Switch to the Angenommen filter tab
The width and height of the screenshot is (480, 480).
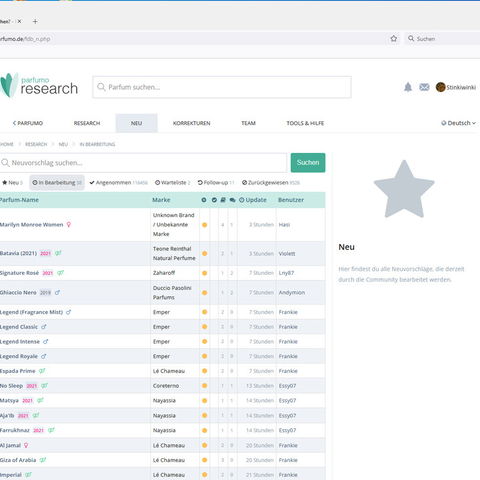(118, 183)
